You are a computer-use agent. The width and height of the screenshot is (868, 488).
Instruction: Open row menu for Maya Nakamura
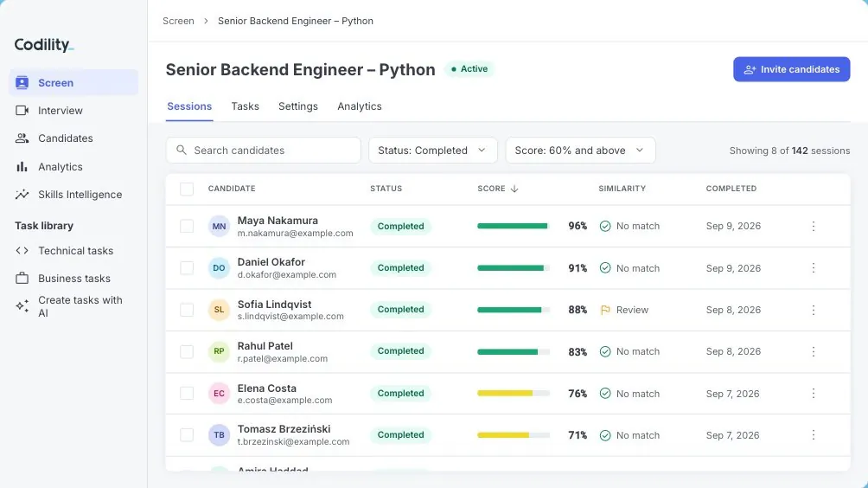[814, 226]
